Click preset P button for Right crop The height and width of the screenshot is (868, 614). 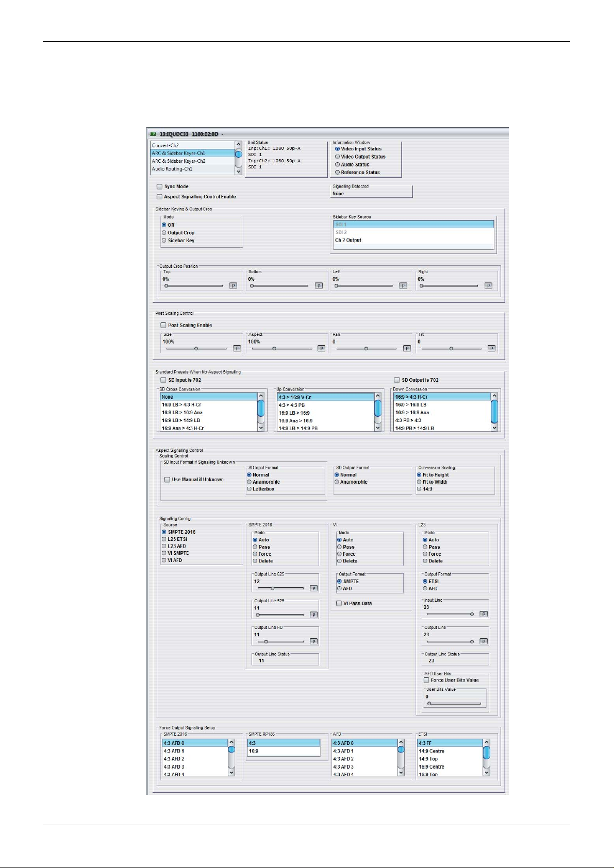pos(488,286)
